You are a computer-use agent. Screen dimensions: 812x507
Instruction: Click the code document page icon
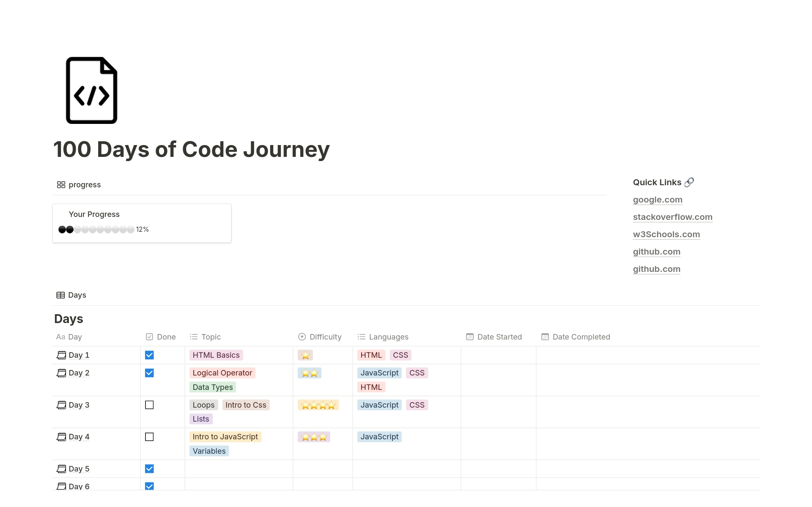point(91,90)
